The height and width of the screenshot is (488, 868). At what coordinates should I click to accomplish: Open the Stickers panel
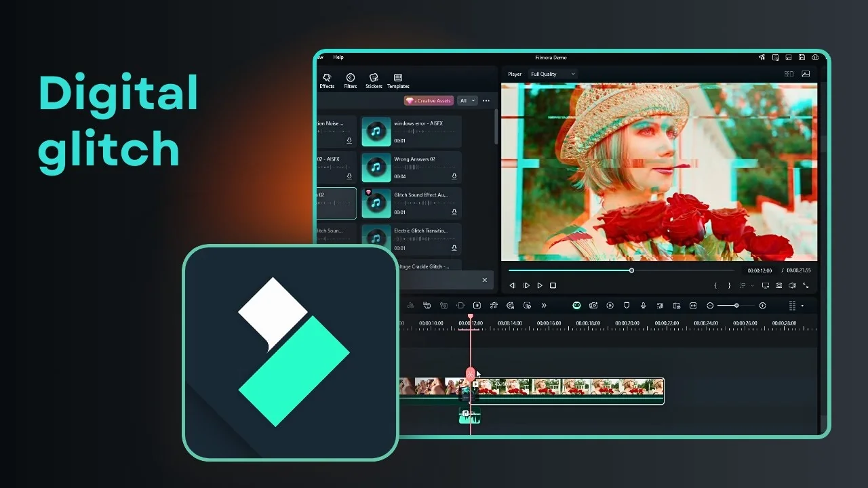click(x=374, y=81)
